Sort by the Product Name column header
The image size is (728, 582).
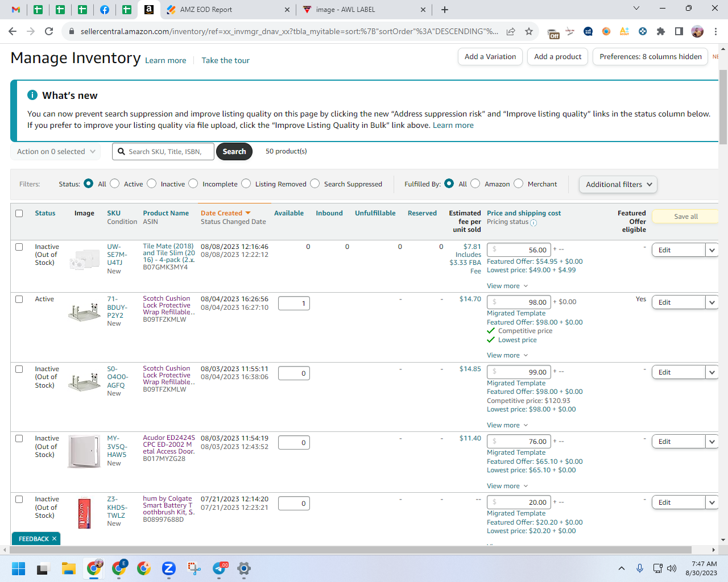click(x=166, y=213)
